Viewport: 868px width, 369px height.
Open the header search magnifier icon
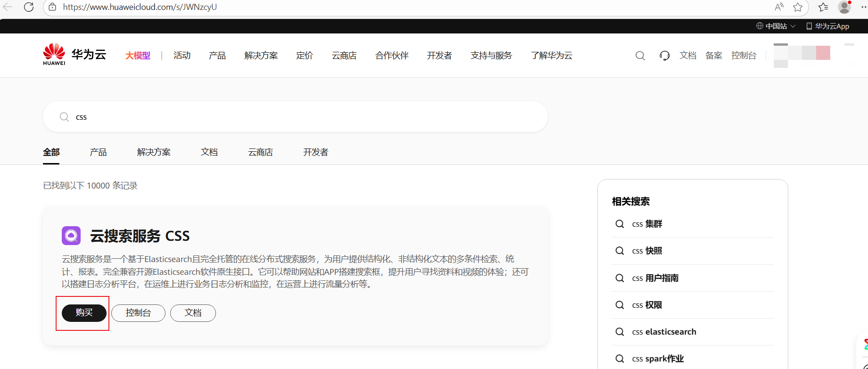pyautogui.click(x=640, y=56)
